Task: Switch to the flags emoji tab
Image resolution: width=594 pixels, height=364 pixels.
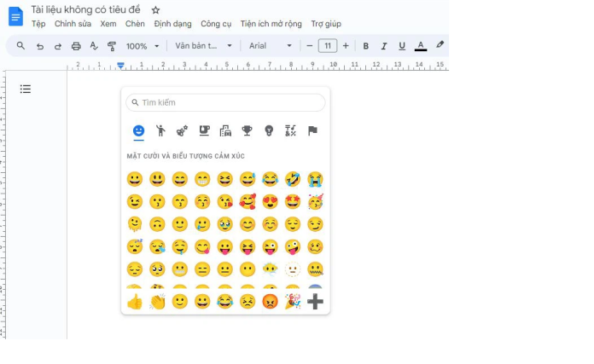Action: coord(312,130)
